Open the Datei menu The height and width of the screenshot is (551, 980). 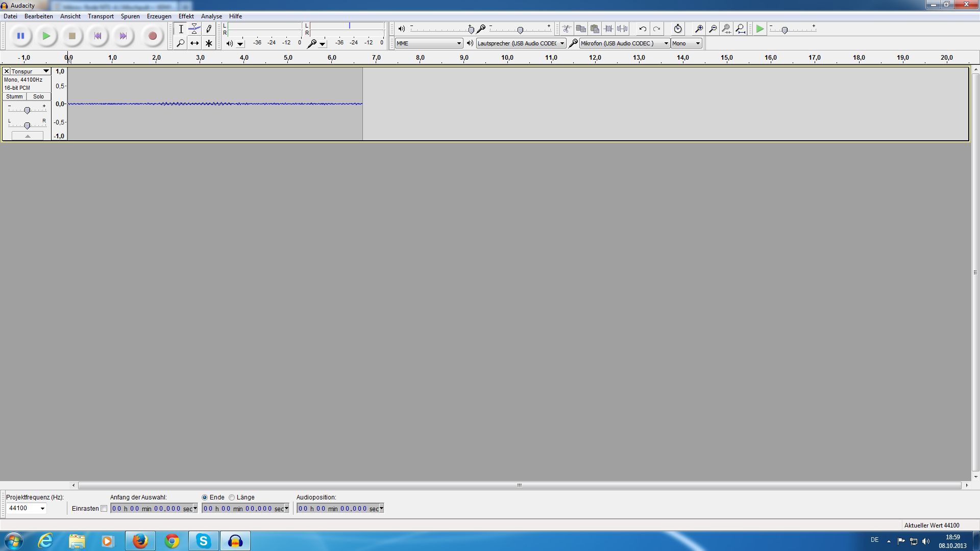[10, 16]
